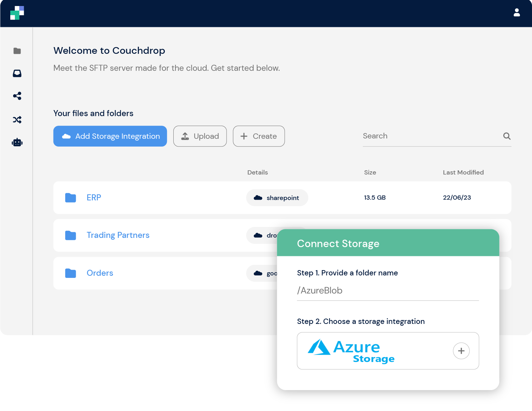
Task: Click the Details column header
Action: (258, 172)
